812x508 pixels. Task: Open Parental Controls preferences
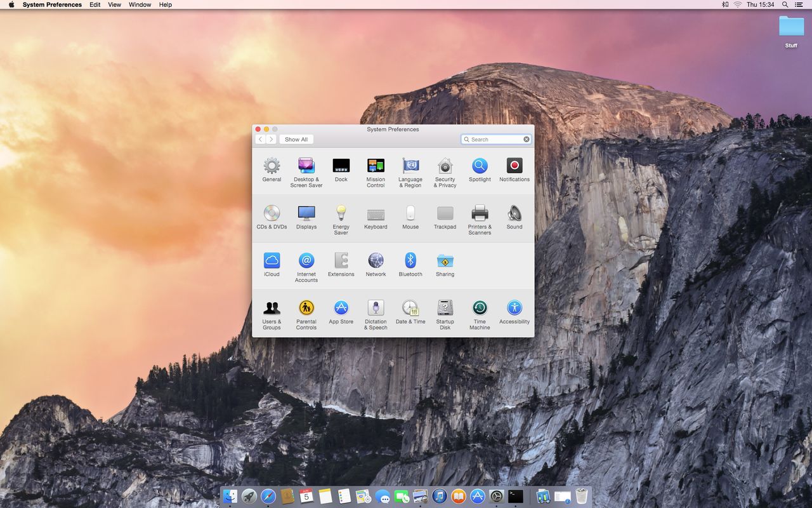coord(306,315)
